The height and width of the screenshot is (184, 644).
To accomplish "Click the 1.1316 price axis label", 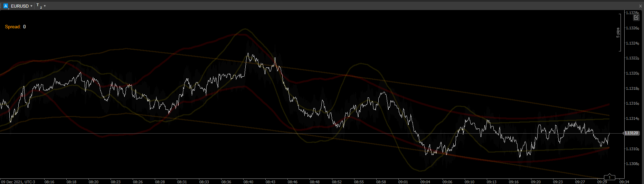I will (x=632, y=103).
